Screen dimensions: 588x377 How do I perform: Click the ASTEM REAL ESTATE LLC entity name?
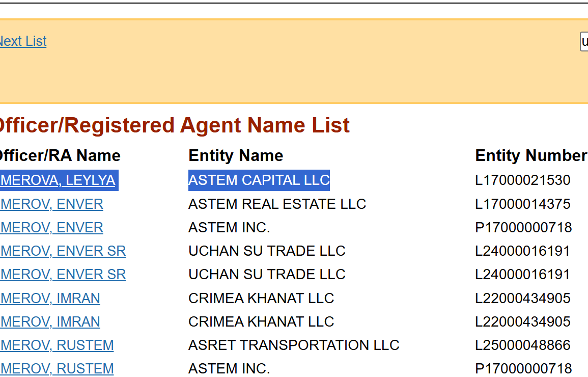tap(277, 204)
